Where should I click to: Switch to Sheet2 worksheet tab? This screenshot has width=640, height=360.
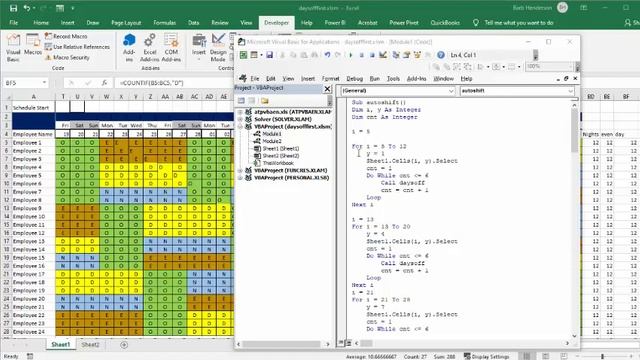(x=90, y=344)
